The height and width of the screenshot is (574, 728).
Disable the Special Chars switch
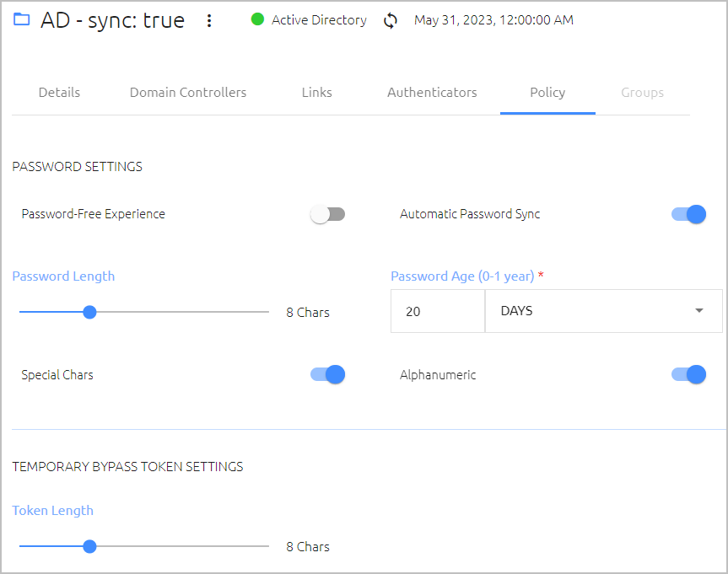[328, 374]
